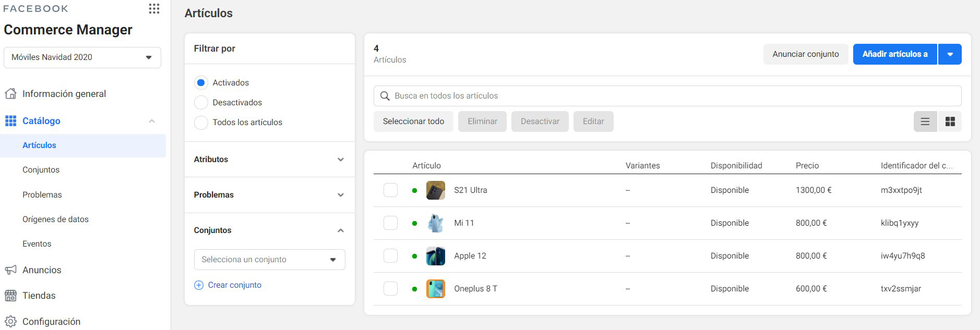Viewport: 980px width, 330px height.
Task: Open the Mi 11 product thumbnail
Action: (x=436, y=223)
